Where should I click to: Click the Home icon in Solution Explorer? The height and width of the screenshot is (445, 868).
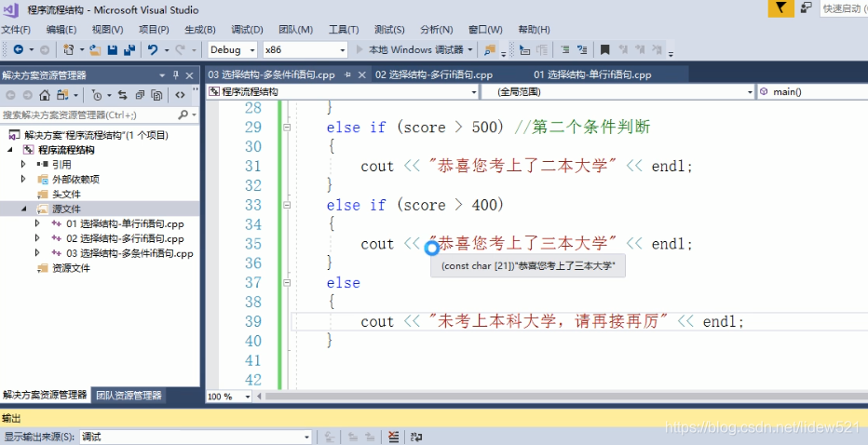[x=45, y=95]
